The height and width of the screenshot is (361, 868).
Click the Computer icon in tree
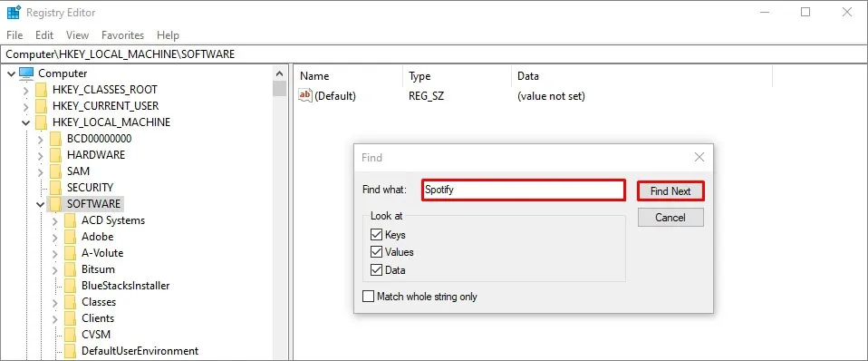click(26, 73)
